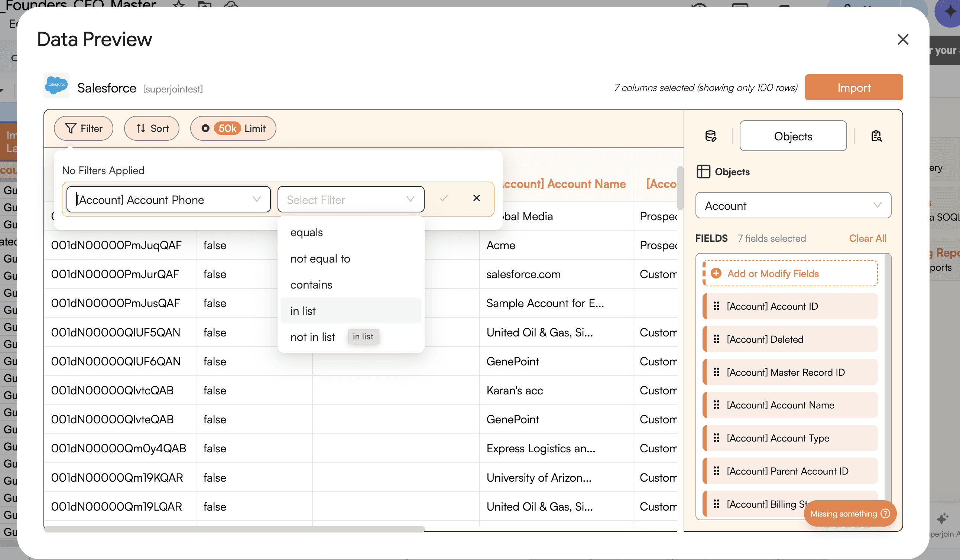Select cell 001dN00000PmJurQAF
The width and height of the screenshot is (960, 560).
[120, 274]
